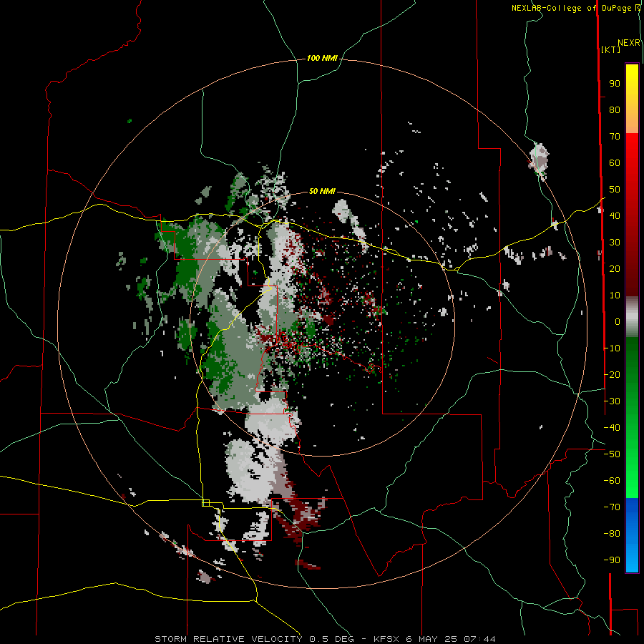Click the positive "30" scale value
This screenshot has width=644, height=644.
pyautogui.click(x=615, y=243)
